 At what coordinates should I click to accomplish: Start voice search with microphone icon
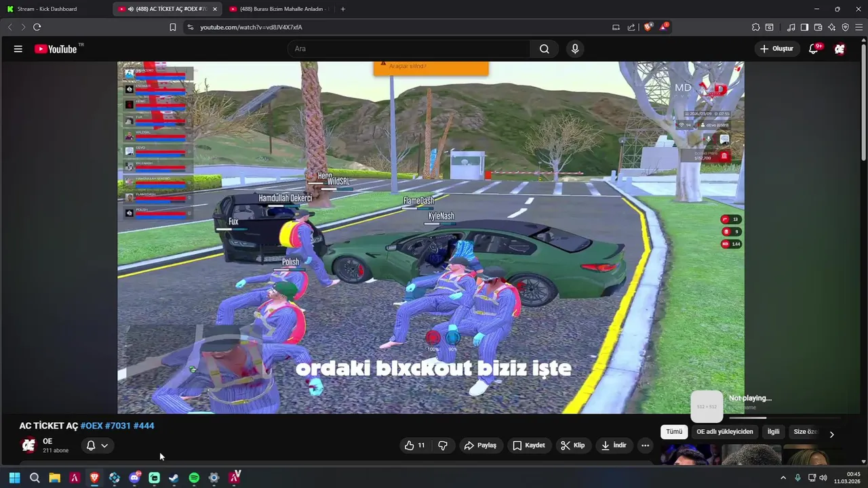coord(575,49)
